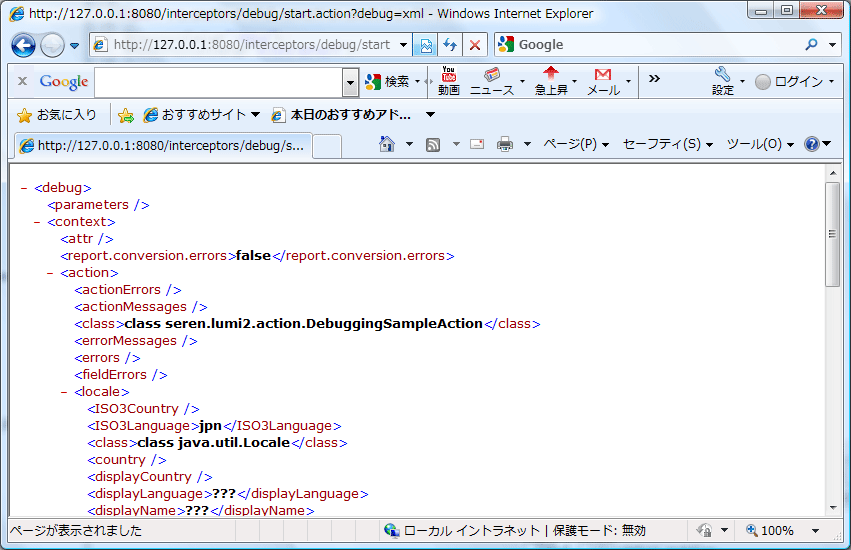Screen dimensions: 851x550
Task: Open the Print options dropdown arrow
Action: click(527, 144)
